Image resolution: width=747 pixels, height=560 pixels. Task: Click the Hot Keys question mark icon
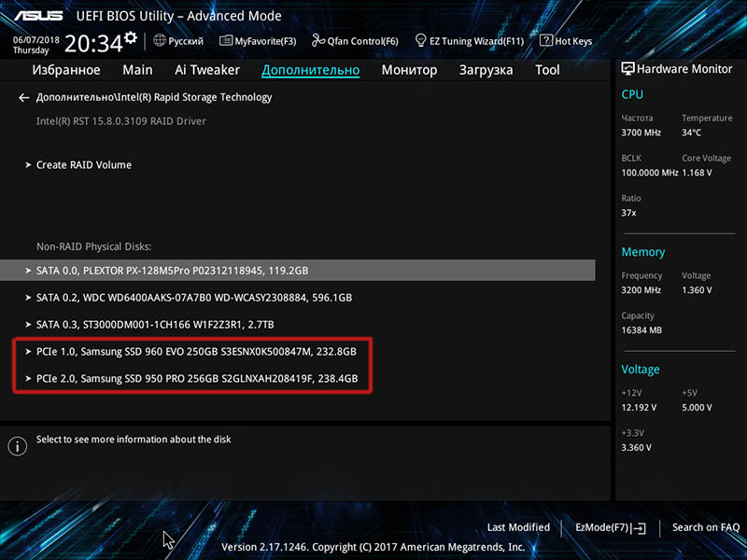coord(546,40)
